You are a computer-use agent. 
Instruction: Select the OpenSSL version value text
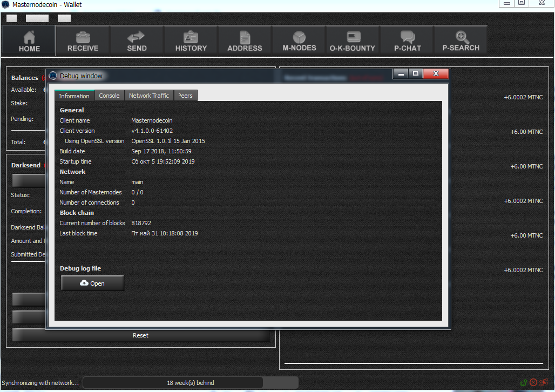click(x=168, y=141)
